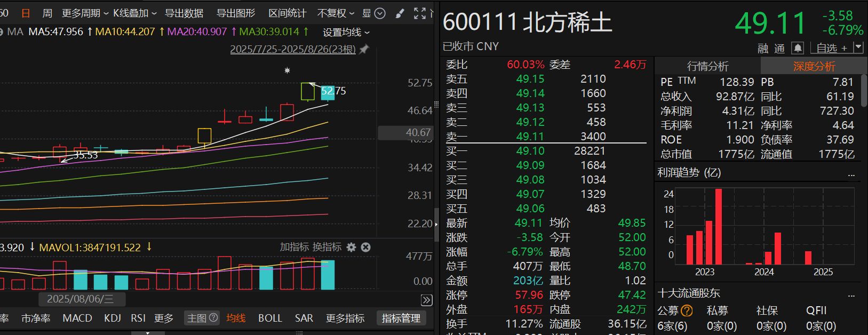This screenshot has width=868, height=335.
Task: Enter fullscreen chart view
Action: coord(420,13)
